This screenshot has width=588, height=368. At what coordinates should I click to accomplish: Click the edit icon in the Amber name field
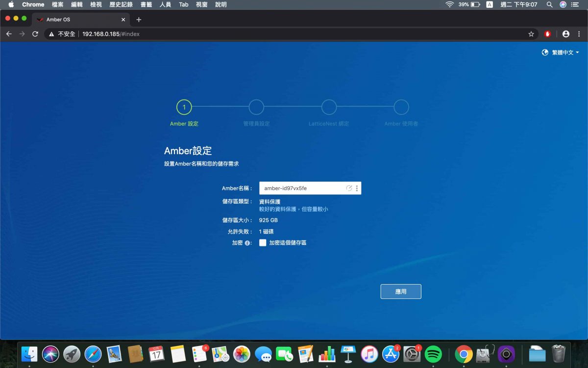tap(349, 188)
